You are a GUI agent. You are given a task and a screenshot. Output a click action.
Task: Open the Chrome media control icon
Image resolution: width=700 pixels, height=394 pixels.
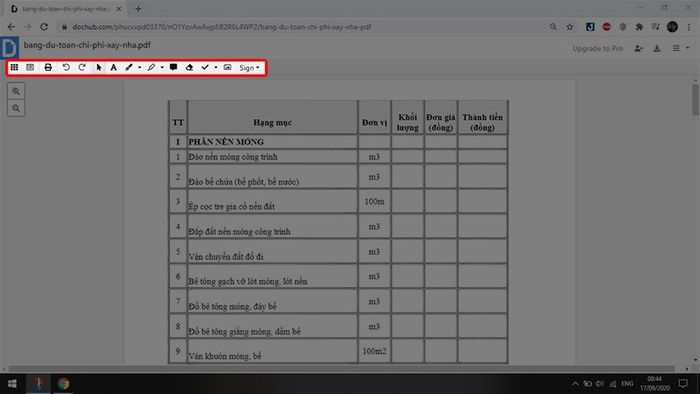pyautogui.click(x=655, y=27)
